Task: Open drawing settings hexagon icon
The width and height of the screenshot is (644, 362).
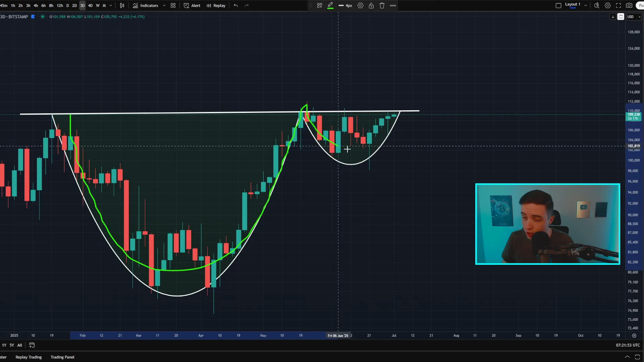Action: coord(360,6)
